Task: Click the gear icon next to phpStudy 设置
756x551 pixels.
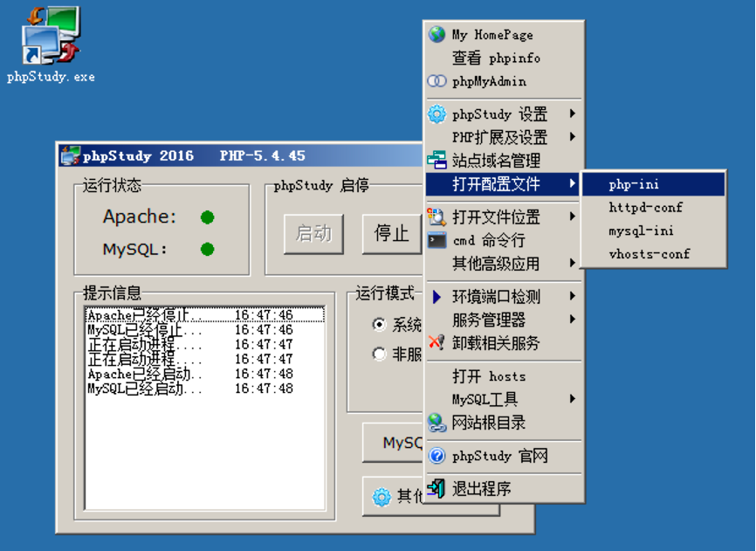Action: [x=436, y=114]
